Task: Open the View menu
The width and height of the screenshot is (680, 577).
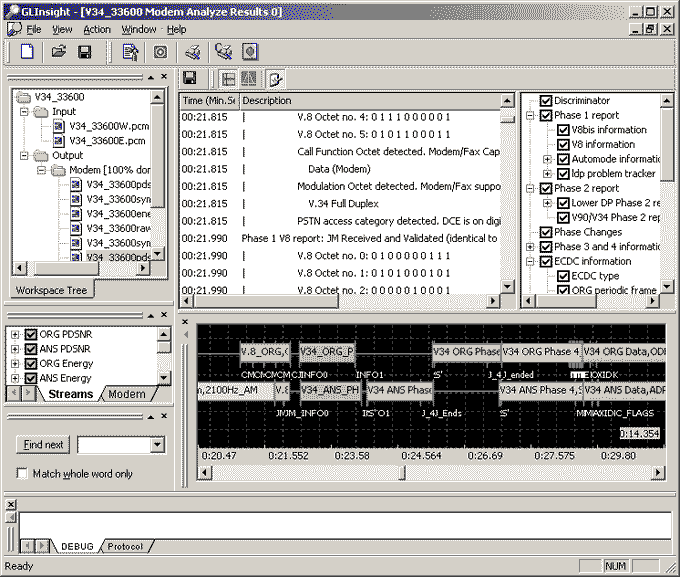Action: [x=62, y=30]
